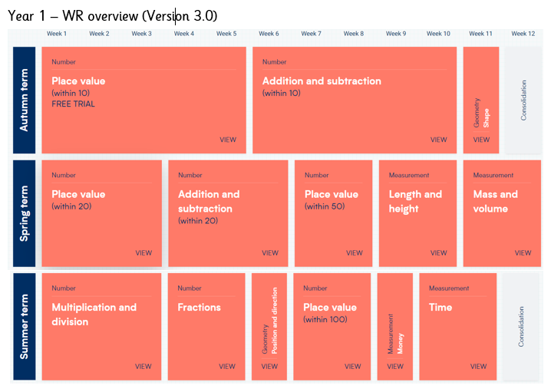Open VIEW link in Length and height card
Viewport: 551px width, 392px height.
coord(438,253)
